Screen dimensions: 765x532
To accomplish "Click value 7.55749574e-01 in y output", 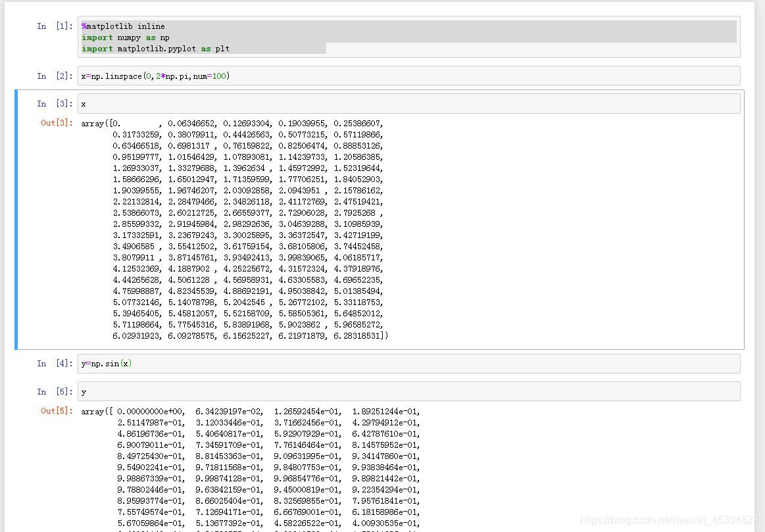I will (150, 512).
